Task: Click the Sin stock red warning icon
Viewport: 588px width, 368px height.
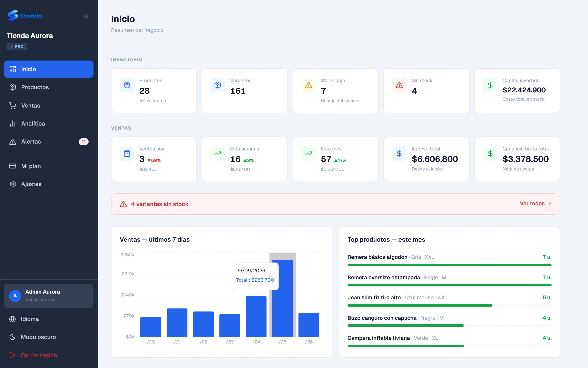Action: tap(399, 85)
